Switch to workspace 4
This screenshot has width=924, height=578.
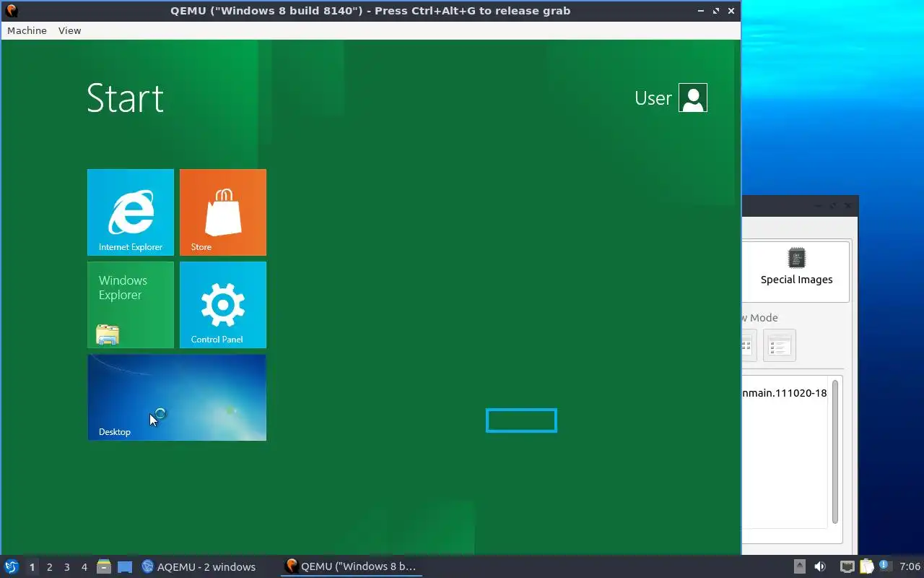click(x=84, y=567)
